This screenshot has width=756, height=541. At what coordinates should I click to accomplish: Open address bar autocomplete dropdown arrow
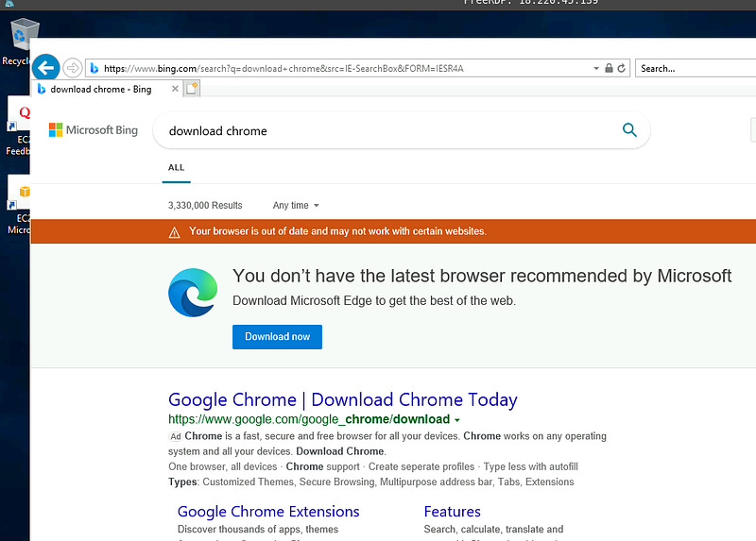pos(596,68)
